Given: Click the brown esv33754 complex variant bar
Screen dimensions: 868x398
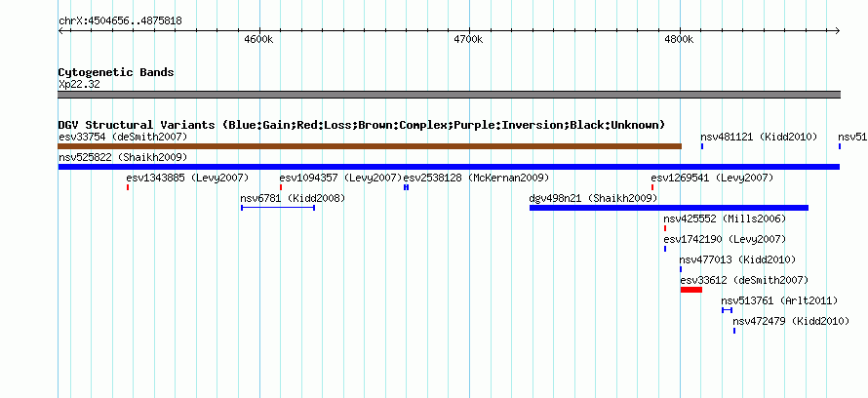Looking at the screenshot, I should (x=370, y=146).
